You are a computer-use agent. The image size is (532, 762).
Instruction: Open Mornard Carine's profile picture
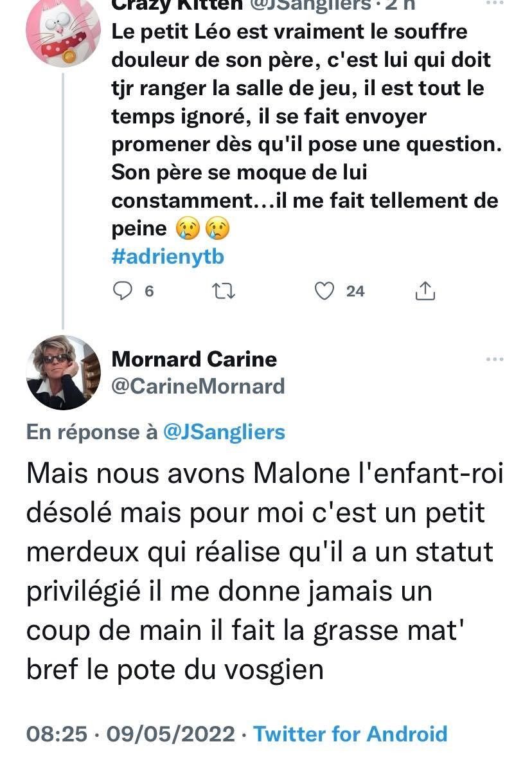click(x=63, y=372)
